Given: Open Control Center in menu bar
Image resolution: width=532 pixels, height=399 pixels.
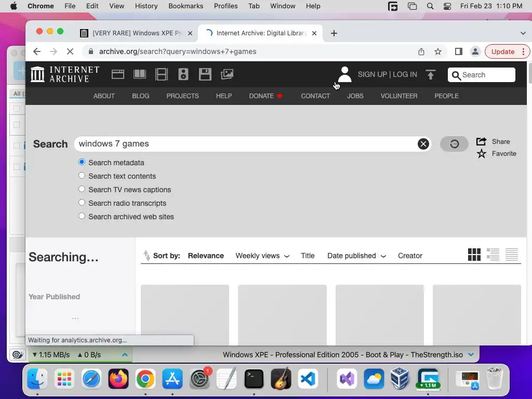Looking at the screenshot, I should [447, 6].
